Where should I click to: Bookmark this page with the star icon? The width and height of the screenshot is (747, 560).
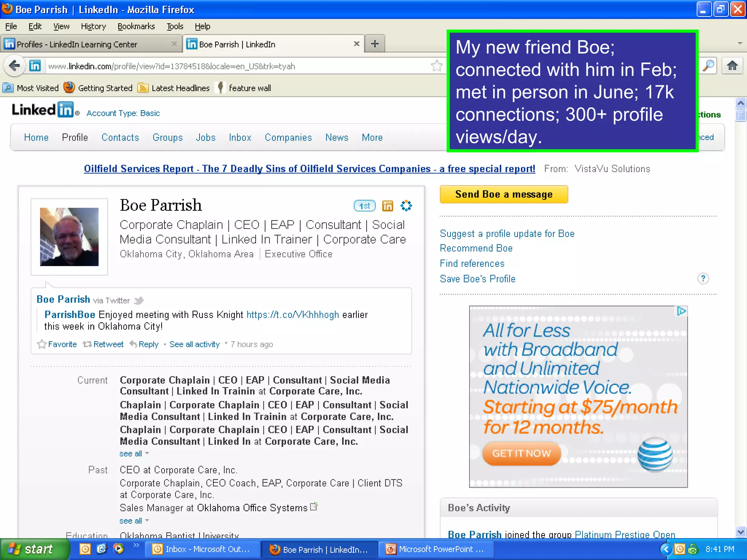(x=436, y=66)
